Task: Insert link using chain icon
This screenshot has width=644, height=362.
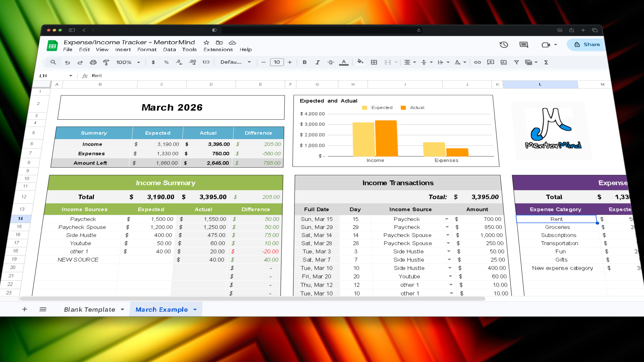Action: click(x=477, y=62)
